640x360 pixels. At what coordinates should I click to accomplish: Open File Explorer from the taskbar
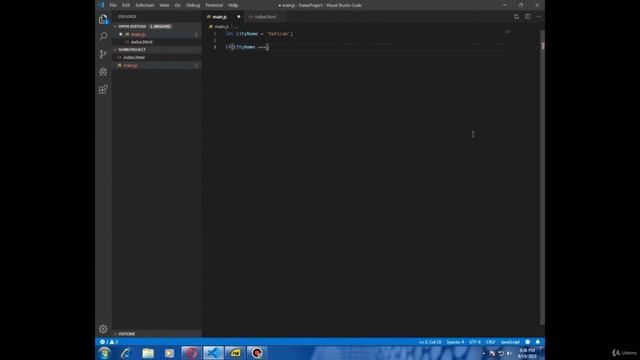(x=148, y=353)
